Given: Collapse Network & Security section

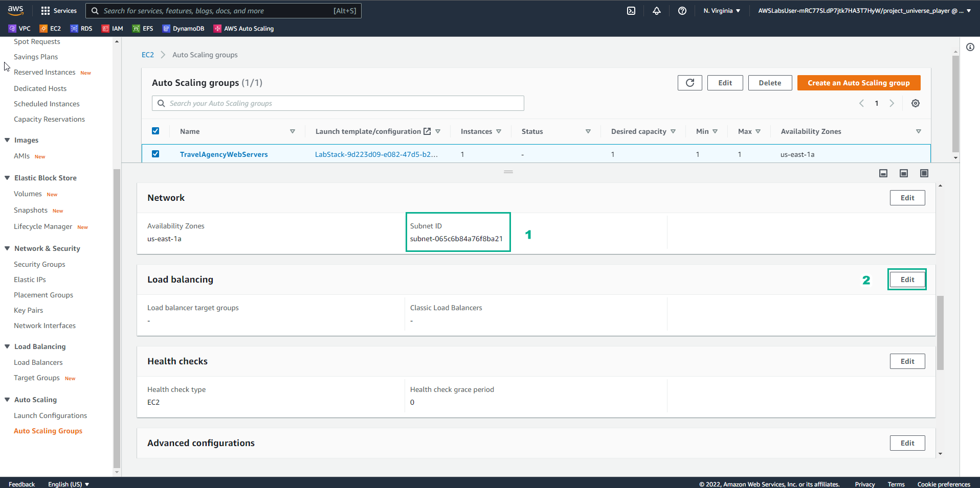Looking at the screenshot, I should pyautogui.click(x=7, y=248).
